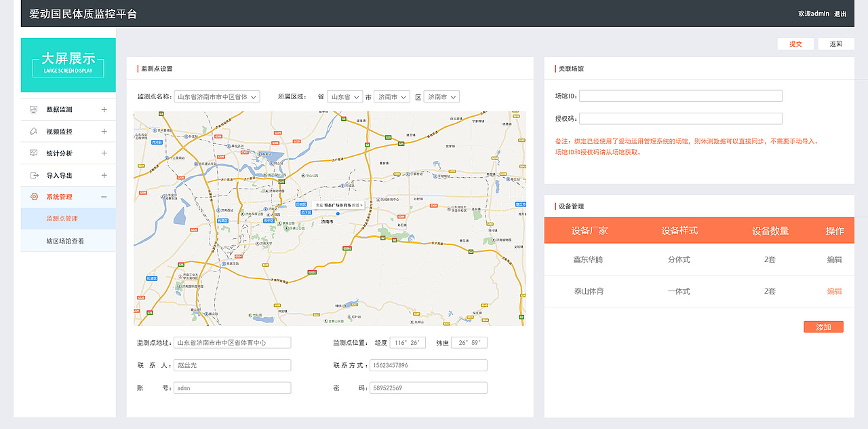This screenshot has width=868, height=429.
Task: Click the 返回 back button
Action: (x=836, y=44)
